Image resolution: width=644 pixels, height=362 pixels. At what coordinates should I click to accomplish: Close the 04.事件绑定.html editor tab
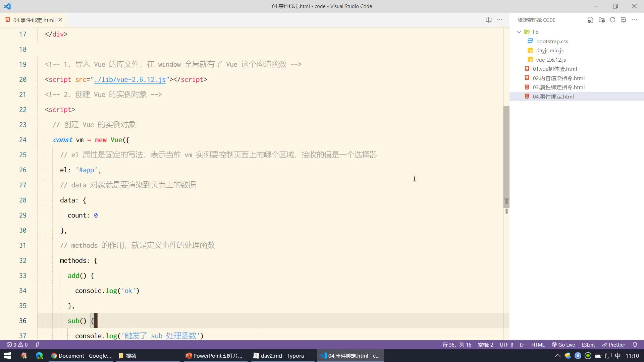click(60, 20)
